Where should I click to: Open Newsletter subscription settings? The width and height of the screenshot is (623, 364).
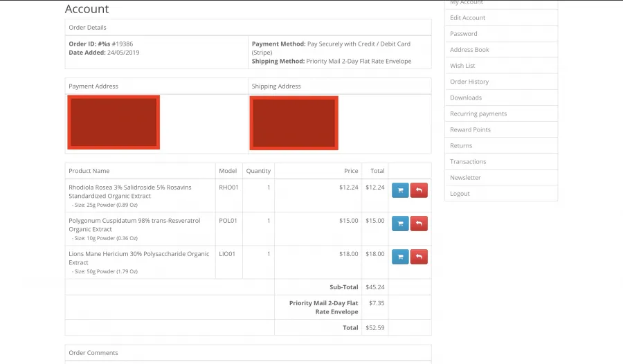click(x=465, y=177)
